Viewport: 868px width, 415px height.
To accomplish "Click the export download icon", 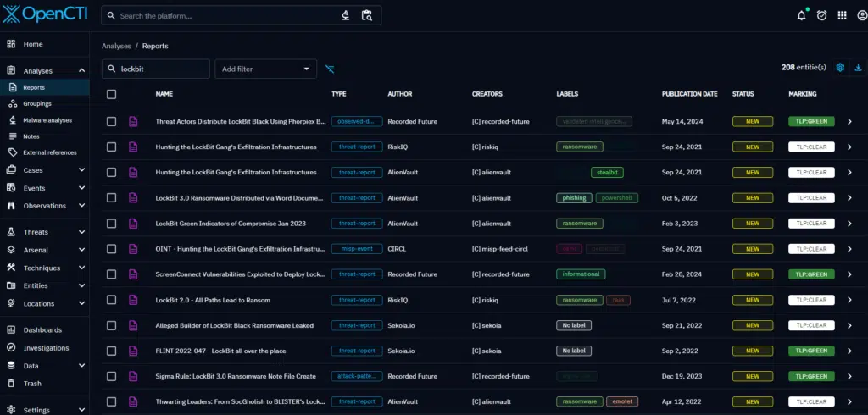I will [x=859, y=68].
